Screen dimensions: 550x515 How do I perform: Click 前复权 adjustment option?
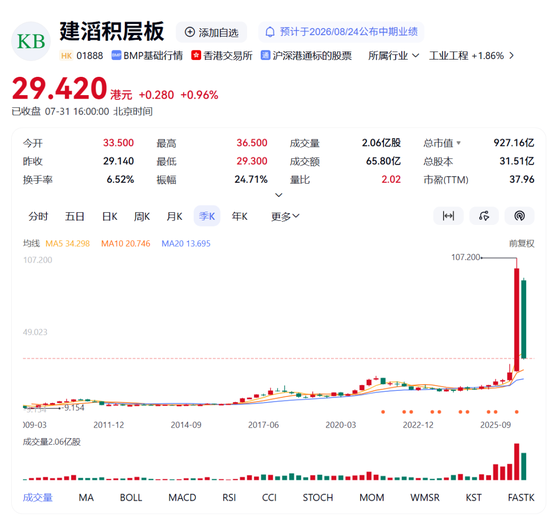pyautogui.click(x=522, y=243)
